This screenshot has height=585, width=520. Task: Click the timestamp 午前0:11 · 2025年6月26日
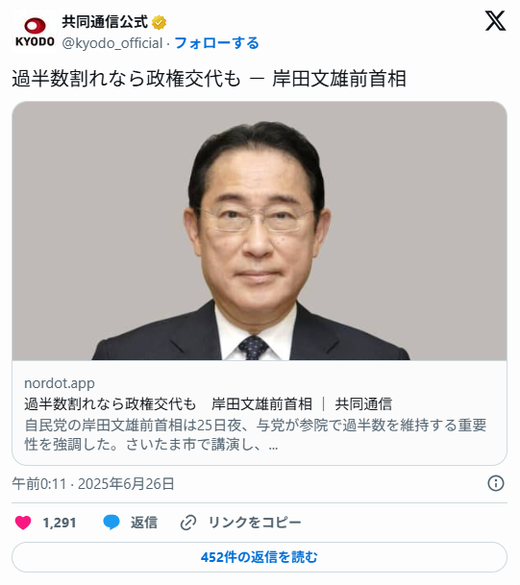click(93, 484)
